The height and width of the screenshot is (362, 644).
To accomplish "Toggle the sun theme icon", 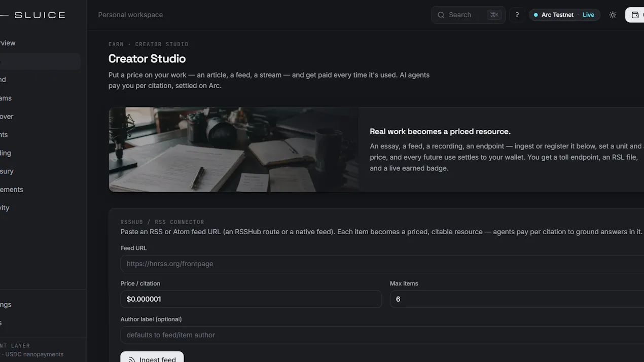I will [613, 15].
